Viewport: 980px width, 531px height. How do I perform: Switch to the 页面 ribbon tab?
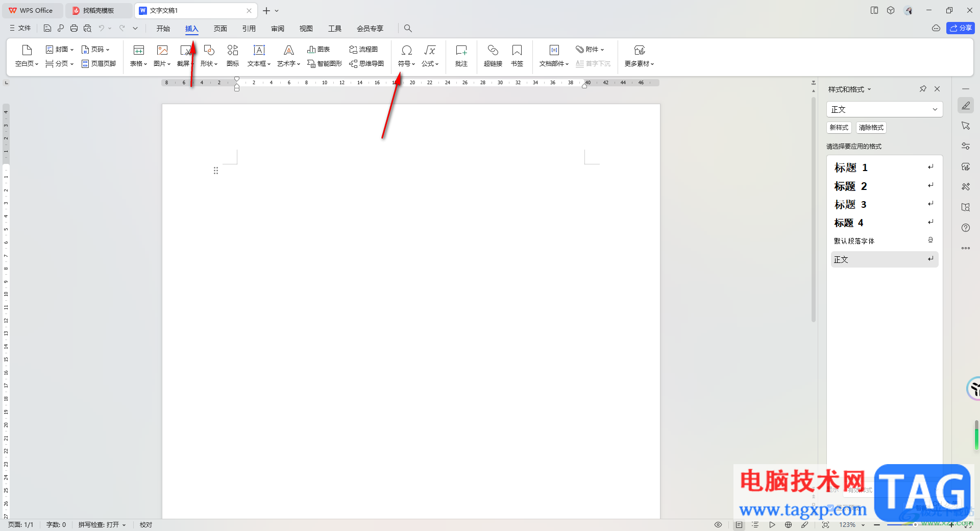coord(220,29)
